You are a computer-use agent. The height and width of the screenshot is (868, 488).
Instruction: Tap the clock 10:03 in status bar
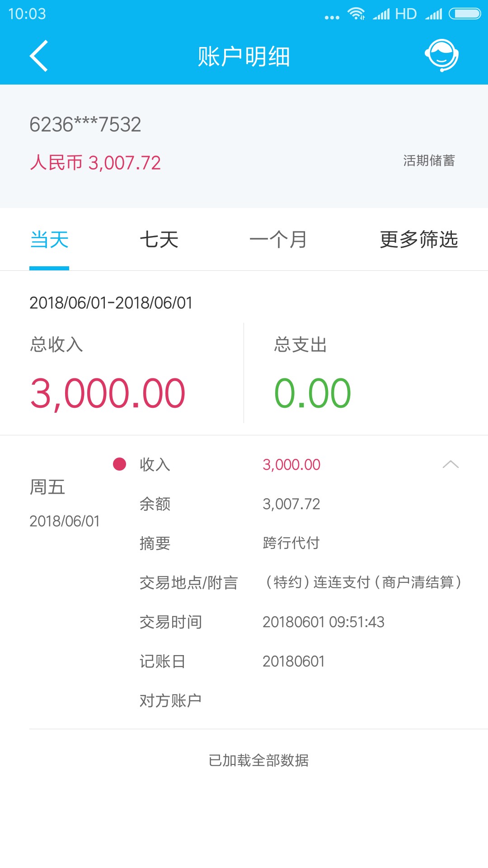pyautogui.click(x=27, y=14)
